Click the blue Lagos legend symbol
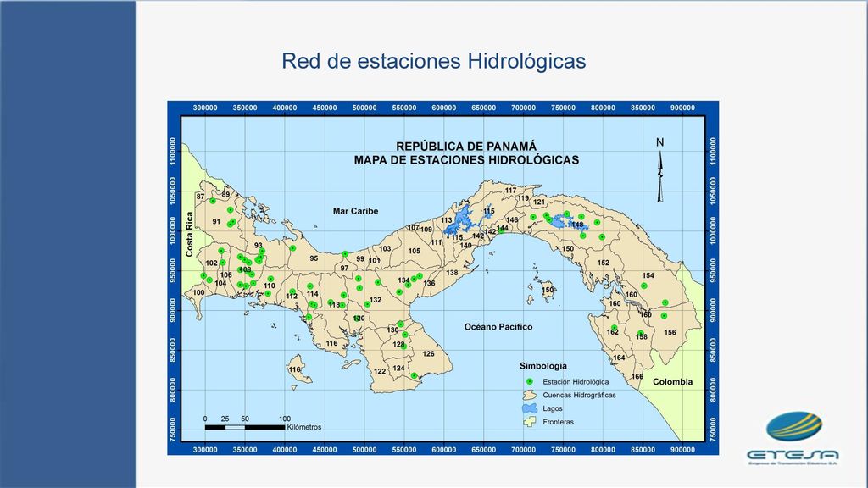Image resolution: width=868 pixels, height=488 pixels. point(530,408)
